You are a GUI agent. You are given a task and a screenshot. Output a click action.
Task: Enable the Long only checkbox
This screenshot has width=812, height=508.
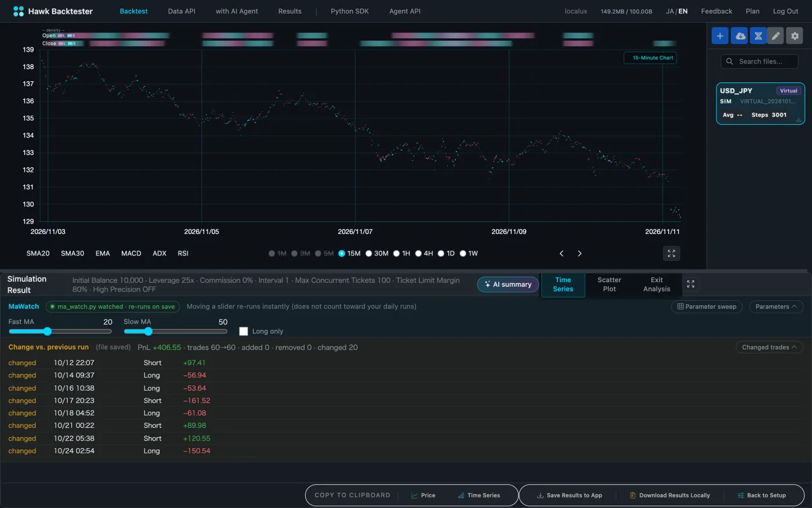(x=244, y=331)
